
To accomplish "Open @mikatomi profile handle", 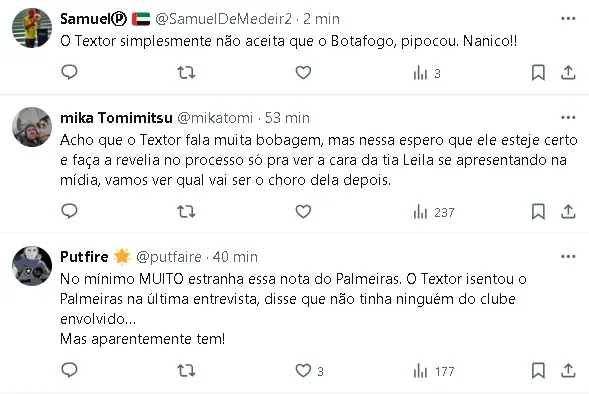I will (215, 118).
